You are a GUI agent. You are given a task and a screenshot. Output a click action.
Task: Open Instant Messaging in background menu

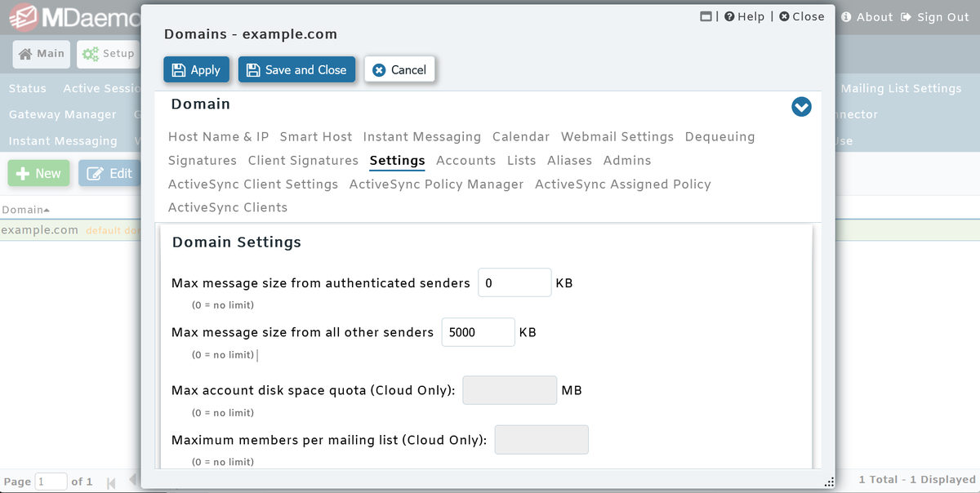(x=63, y=140)
